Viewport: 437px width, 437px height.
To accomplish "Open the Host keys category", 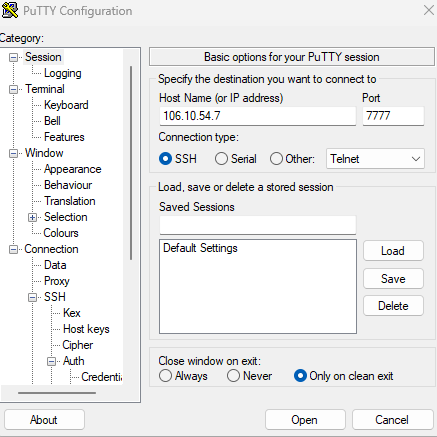I will [86, 329].
